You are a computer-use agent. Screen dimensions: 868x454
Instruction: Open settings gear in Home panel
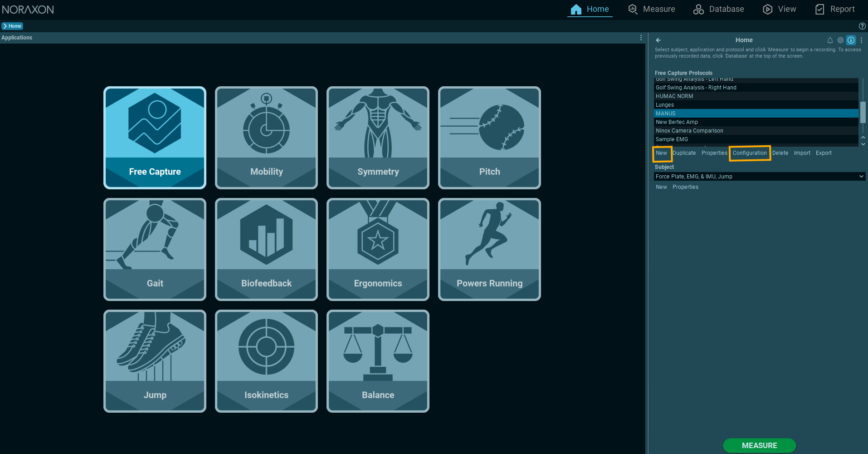pyautogui.click(x=840, y=40)
